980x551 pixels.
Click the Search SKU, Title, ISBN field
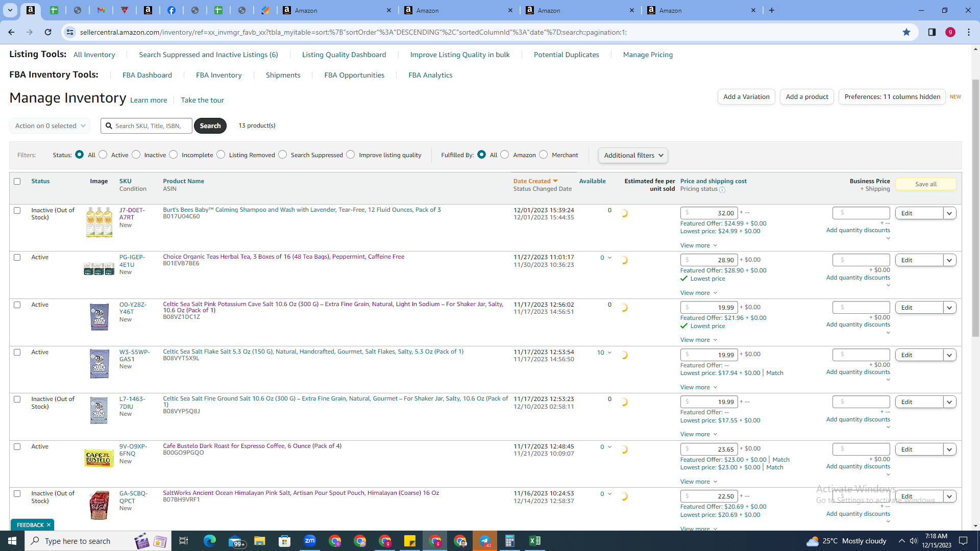pos(146,126)
